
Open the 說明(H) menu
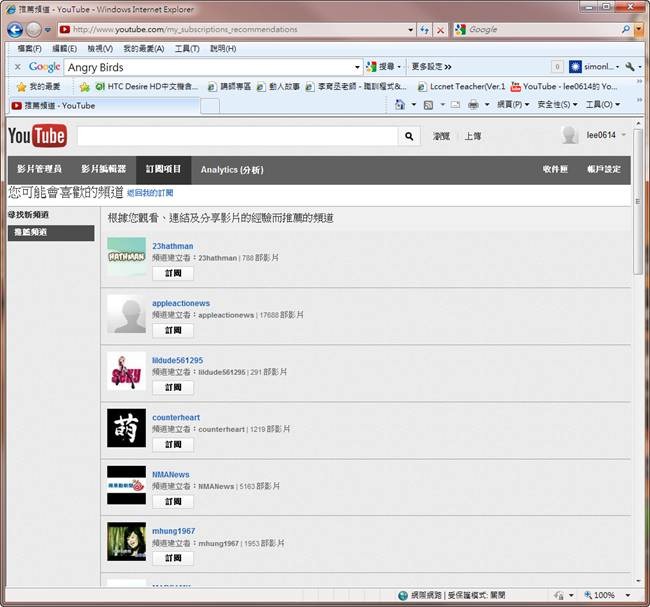(x=223, y=49)
